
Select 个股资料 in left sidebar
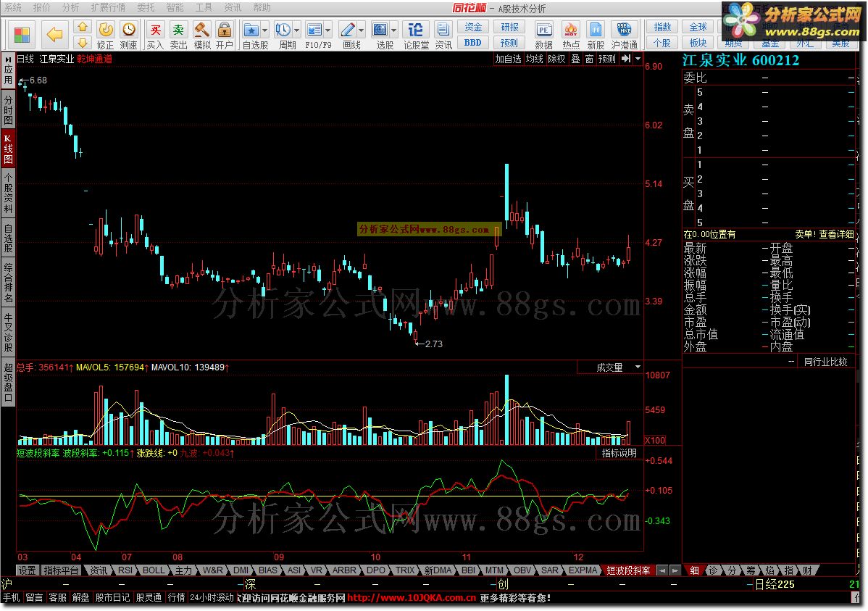click(x=8, y=192)
